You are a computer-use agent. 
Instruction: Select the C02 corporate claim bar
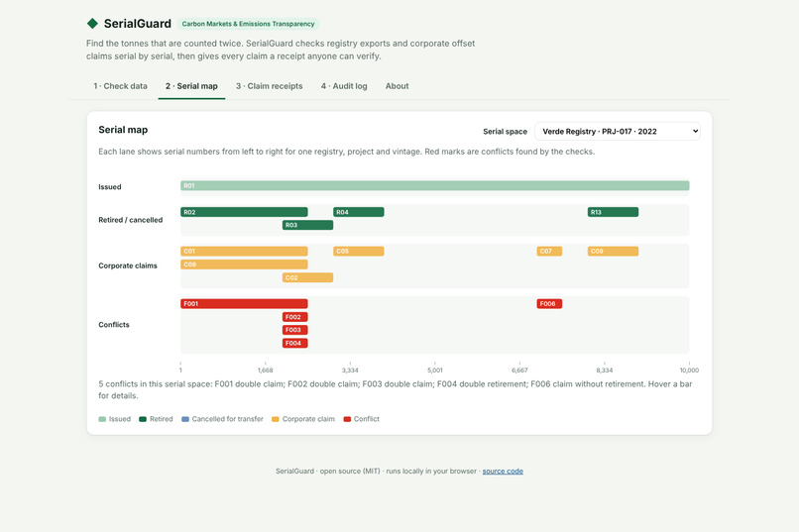tap(307, 277)
